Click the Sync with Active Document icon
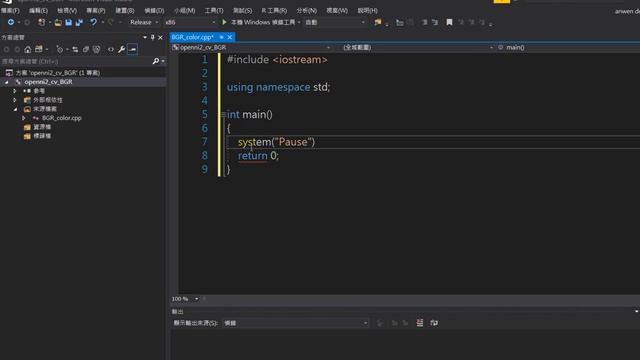The height and width of the screenshot is (360, 640). [x=75, y=49]
